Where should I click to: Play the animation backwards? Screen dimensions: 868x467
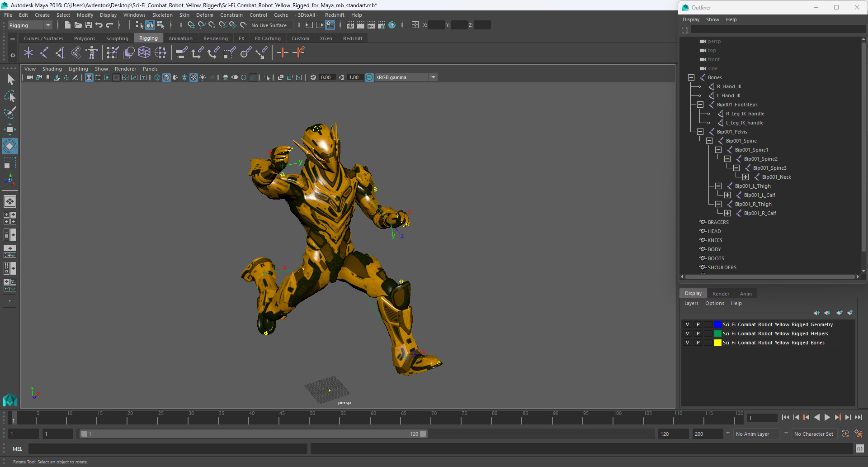(x=816, y=418)
